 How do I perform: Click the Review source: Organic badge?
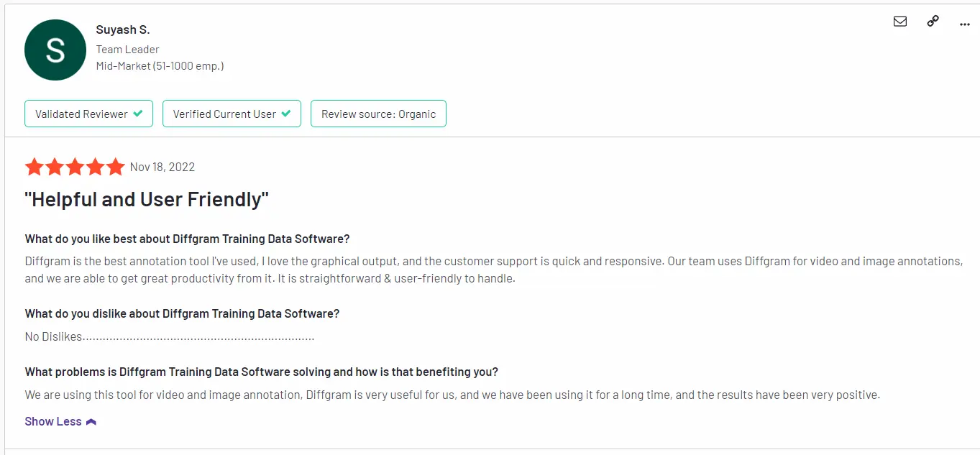coord(378,114)
